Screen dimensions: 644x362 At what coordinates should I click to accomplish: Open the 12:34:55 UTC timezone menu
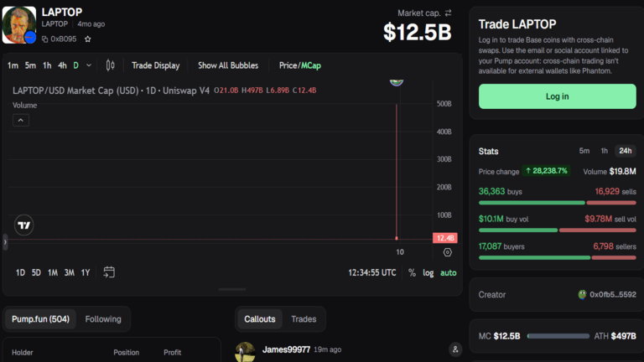[x=372, y=272]
